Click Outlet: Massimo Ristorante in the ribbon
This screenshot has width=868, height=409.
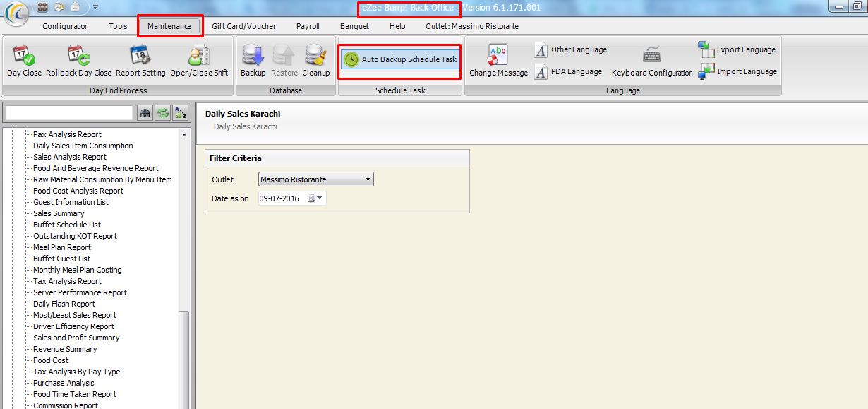tap(472, 26)
